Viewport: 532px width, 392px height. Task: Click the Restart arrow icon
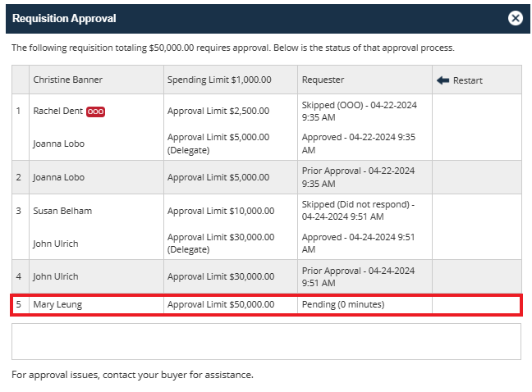click(x=443, y=80)
